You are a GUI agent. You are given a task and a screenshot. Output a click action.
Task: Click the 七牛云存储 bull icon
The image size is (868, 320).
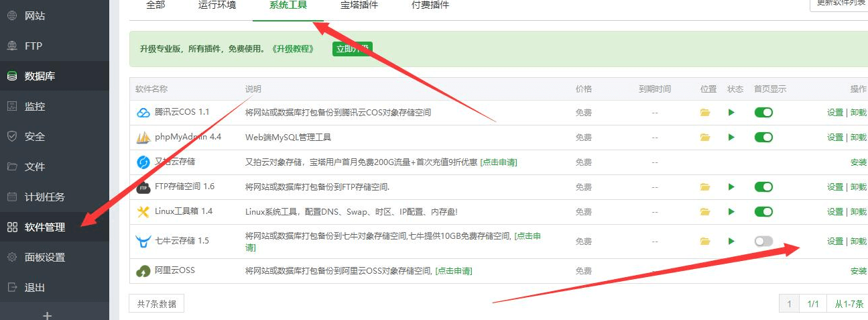coord(143,241)
